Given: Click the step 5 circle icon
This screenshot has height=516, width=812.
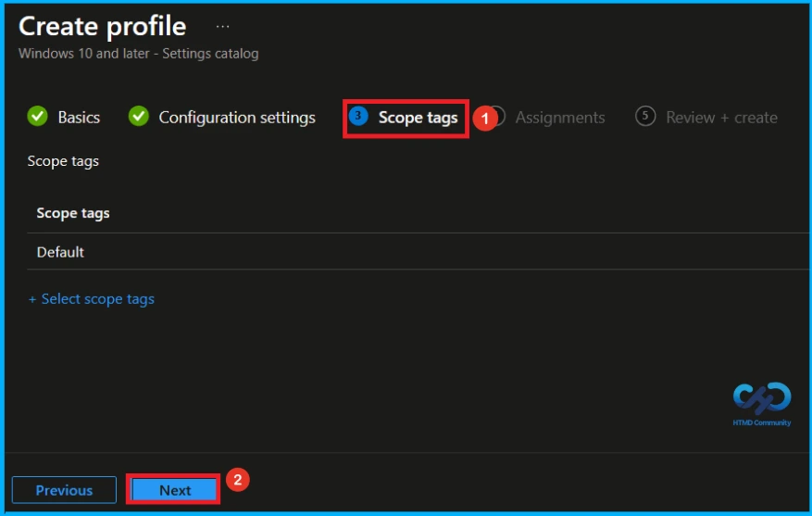Looking at the screenshot, I should pos(645,117).
